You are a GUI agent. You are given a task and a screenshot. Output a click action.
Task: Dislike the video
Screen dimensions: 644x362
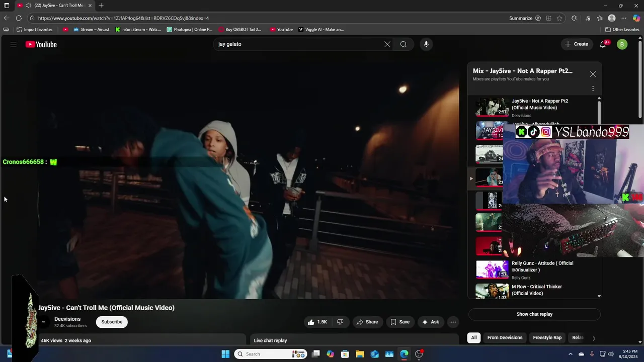click(340, 322)
